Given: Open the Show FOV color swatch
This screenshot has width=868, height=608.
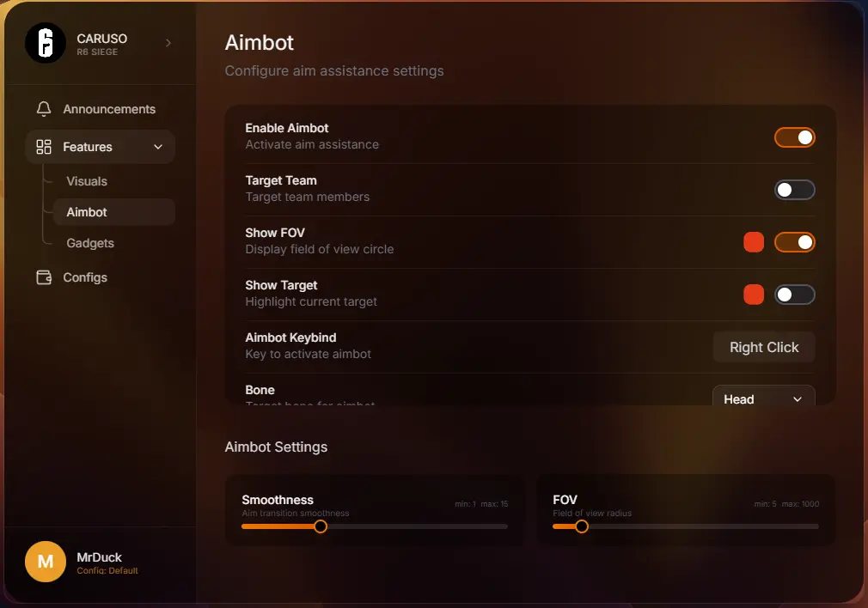Looking at the screenshot, I should click(x=754, y=242).
